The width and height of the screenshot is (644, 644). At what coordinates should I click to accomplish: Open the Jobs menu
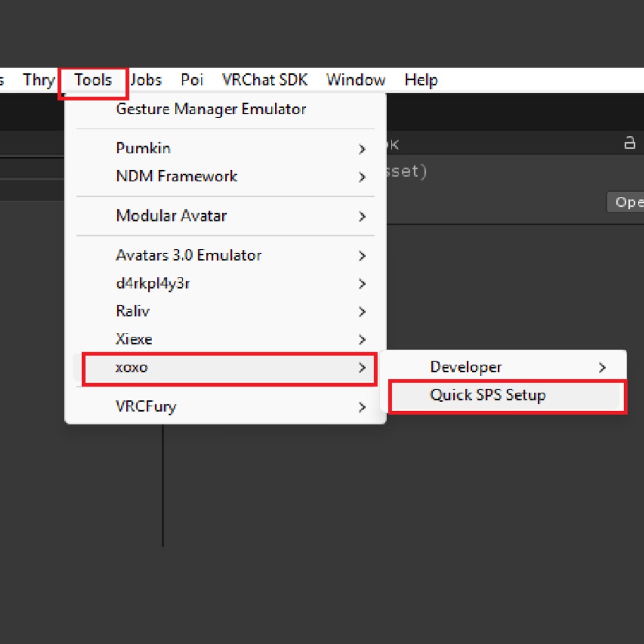146,80
